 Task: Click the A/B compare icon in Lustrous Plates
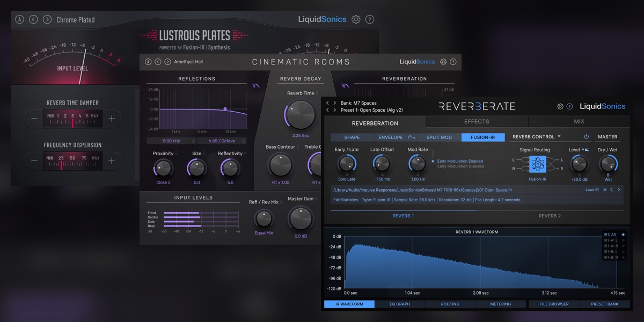coord(20,19)
